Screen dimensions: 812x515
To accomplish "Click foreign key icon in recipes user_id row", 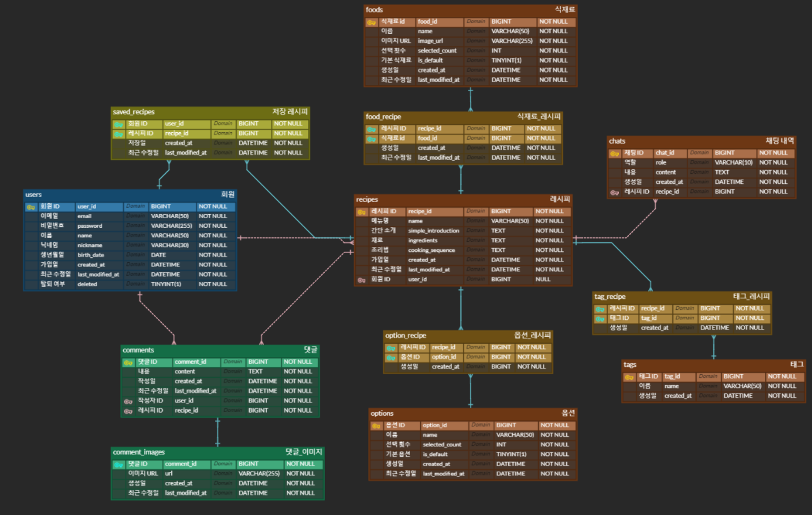I will coord(361,280).
